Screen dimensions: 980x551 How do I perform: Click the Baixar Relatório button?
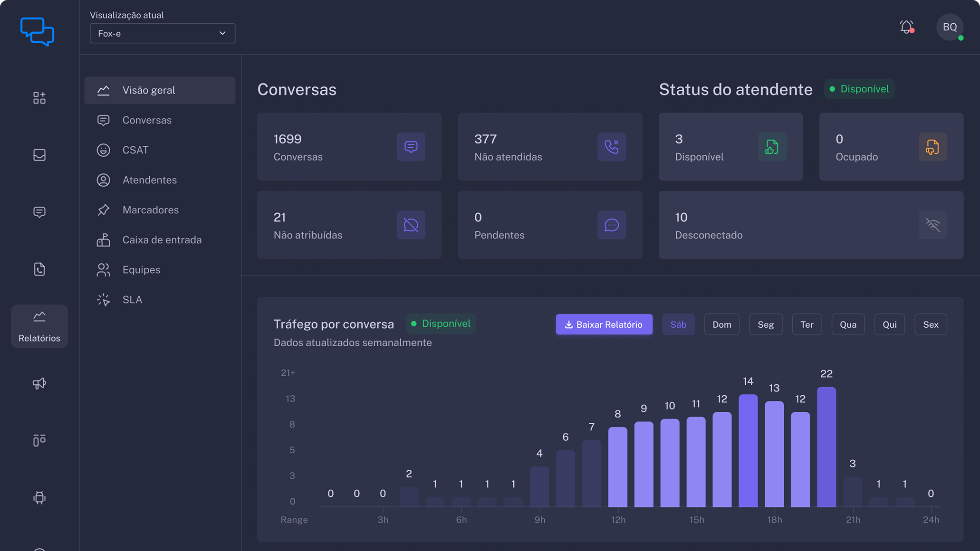tap(604, 324)
